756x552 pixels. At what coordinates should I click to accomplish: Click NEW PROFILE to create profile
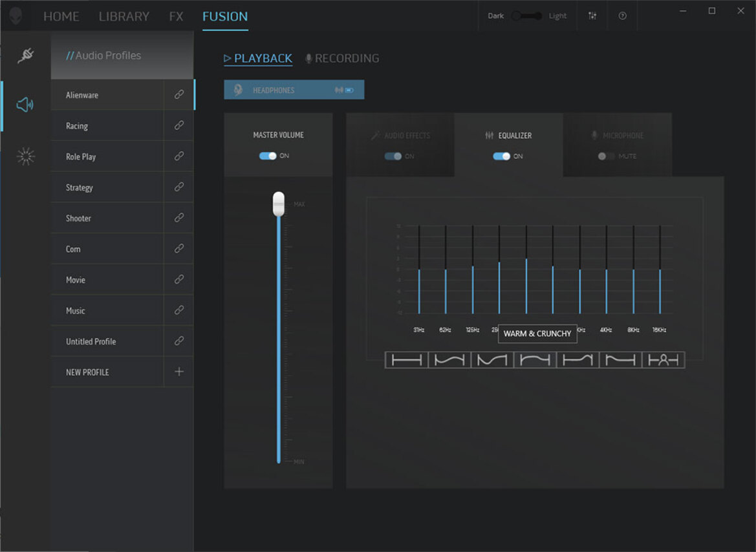coord(107,372)
